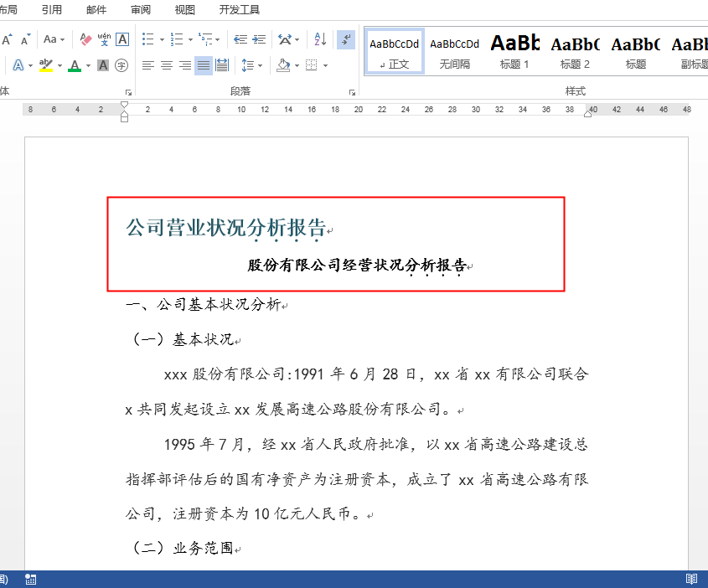Expand numbering library dropdown arrow

pos(190,39)
